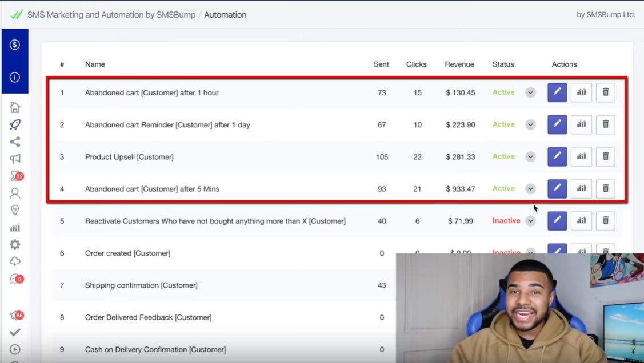This screenshot has height=363, width=644.
Task: Click the by SMSBump Ltd. link
Action: point(606,15)
